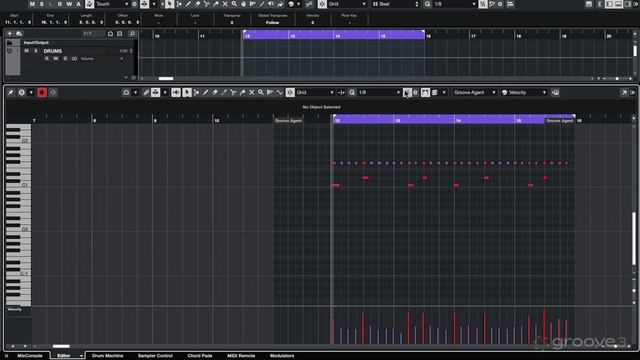
Task: Select the Mute X tool in Key Editor
Action: pos(251,93)
